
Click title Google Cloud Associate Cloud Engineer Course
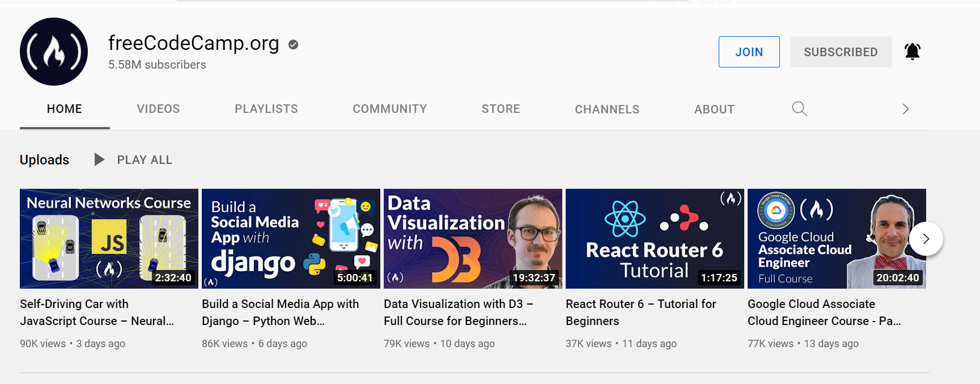point(824,313)
